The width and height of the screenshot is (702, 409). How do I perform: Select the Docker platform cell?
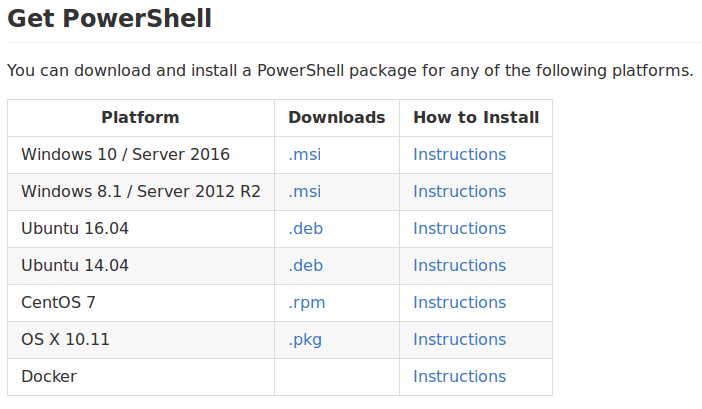tap(141, 377)
